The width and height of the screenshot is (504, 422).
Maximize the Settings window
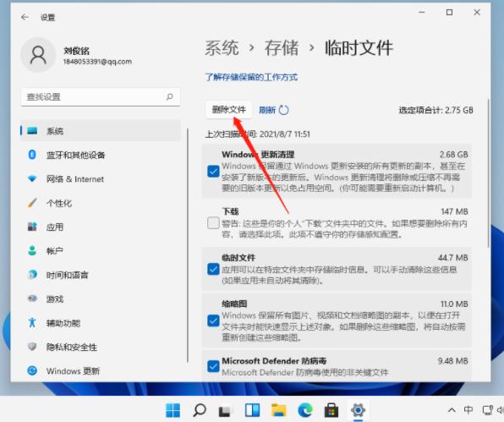(x=449, y=12)
